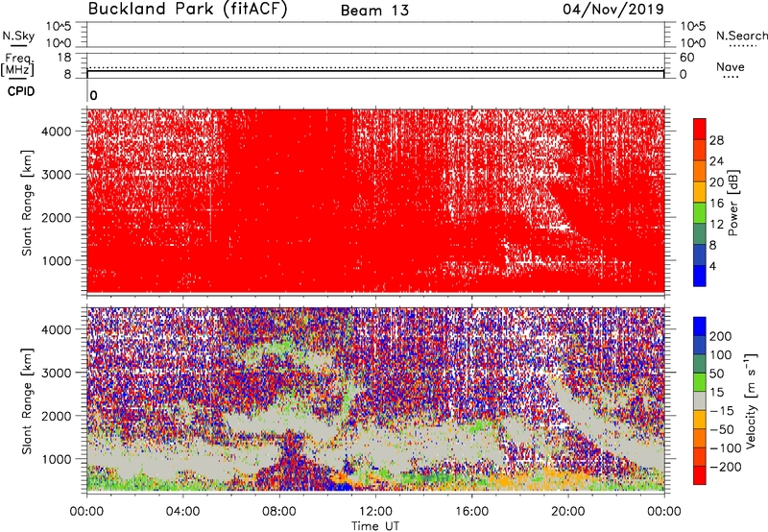The height and width of the screenshot is (532, 768).
Task: Click the "60" tick on the Nave axis
Action: (686, 58)
